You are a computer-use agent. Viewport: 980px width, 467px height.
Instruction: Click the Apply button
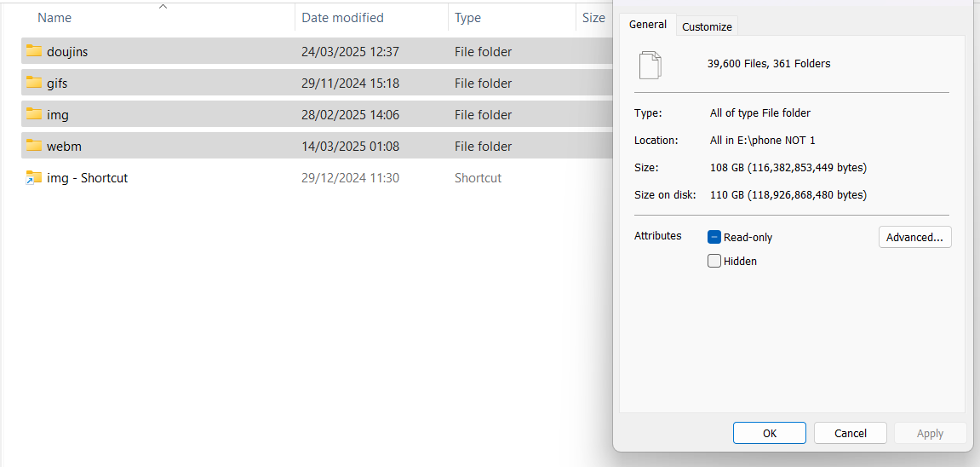[x=930, y=433]
